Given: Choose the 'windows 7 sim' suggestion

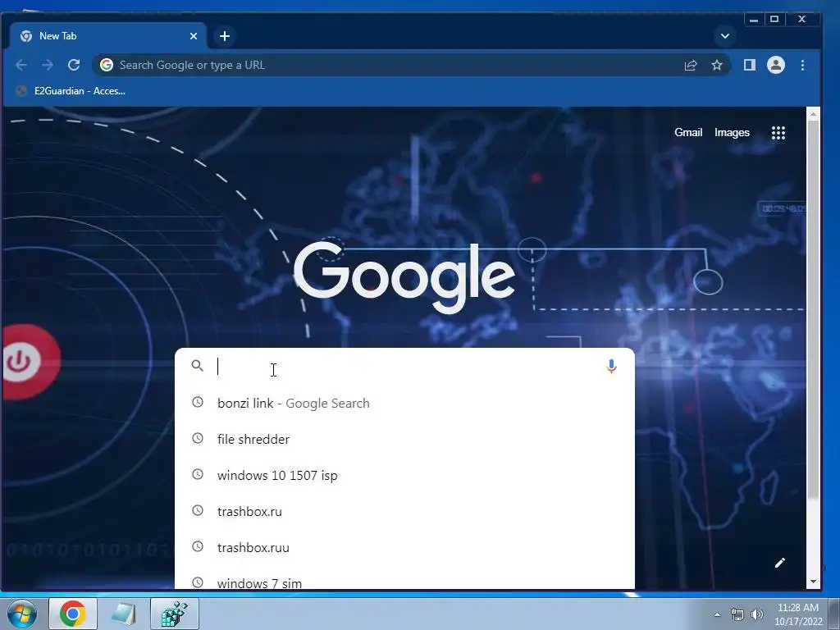Looking at the screenshot, I should pyautogui.click(x=404, y=578).
